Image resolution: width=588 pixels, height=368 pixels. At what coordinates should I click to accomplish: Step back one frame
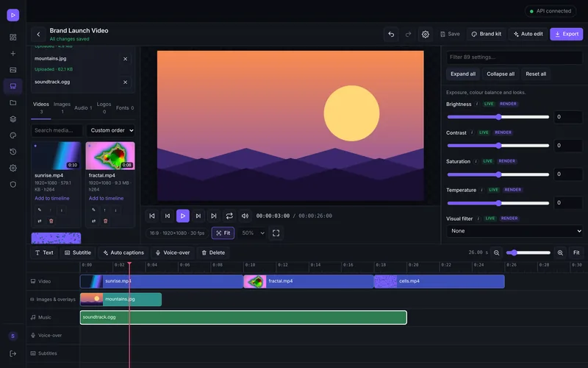click(168, 216)
